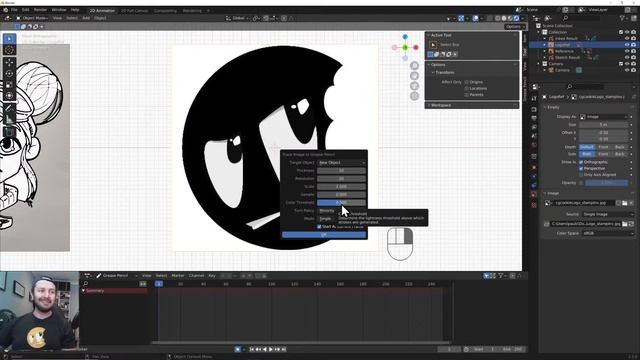Pick the Annotate tool in left toolbar
Screen dimensions: 640x360
click(9, 108)
